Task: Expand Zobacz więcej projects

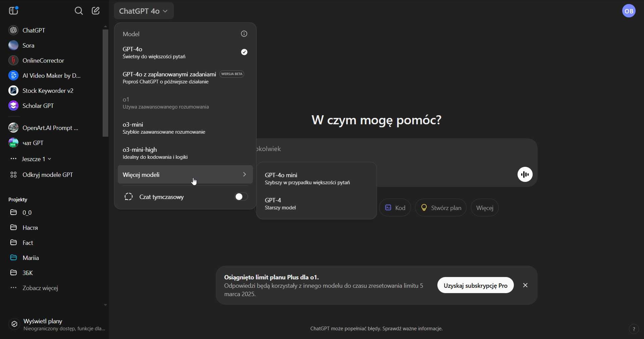Action: click(x=34, y=288)
